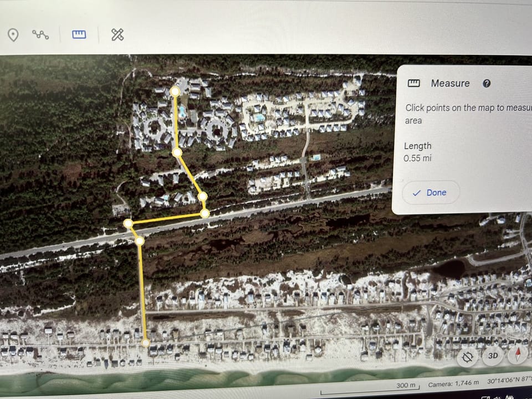Image resolution: width=532 pixels, height=399 pixels.
Task: Click the vertex where path crosses the highway
Action: (x=140, y=242)
